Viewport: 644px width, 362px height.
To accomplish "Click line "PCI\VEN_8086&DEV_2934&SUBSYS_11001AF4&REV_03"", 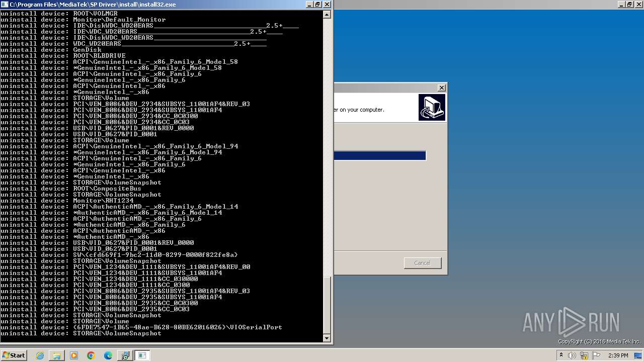I will click(162, 104).
